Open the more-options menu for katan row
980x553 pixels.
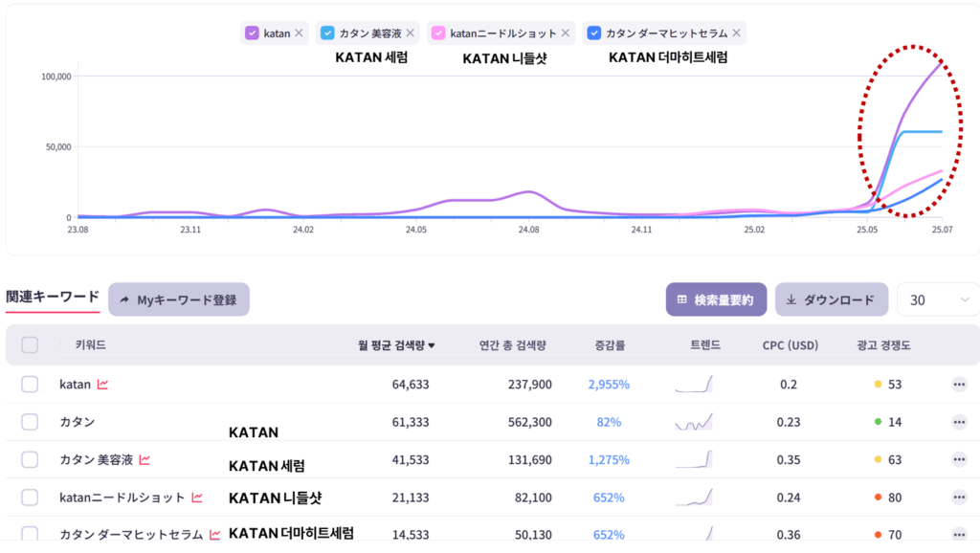pyautogui.click(x=959, y=385)
